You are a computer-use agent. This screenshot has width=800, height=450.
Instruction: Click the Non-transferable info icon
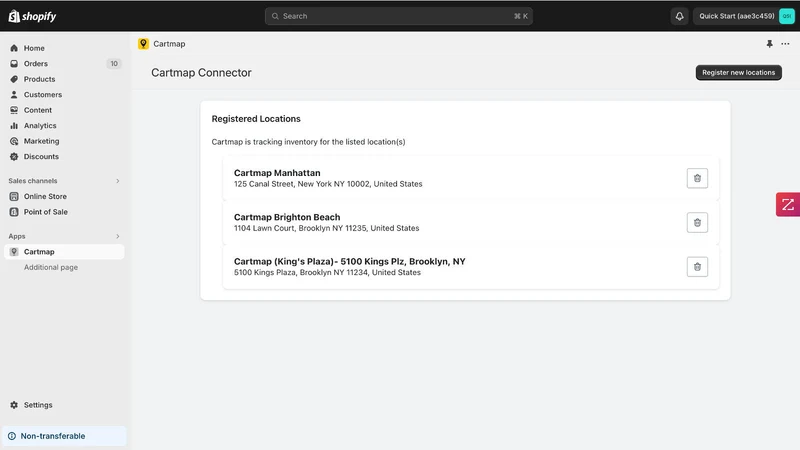pyautogui.click(x=12, y=436)
